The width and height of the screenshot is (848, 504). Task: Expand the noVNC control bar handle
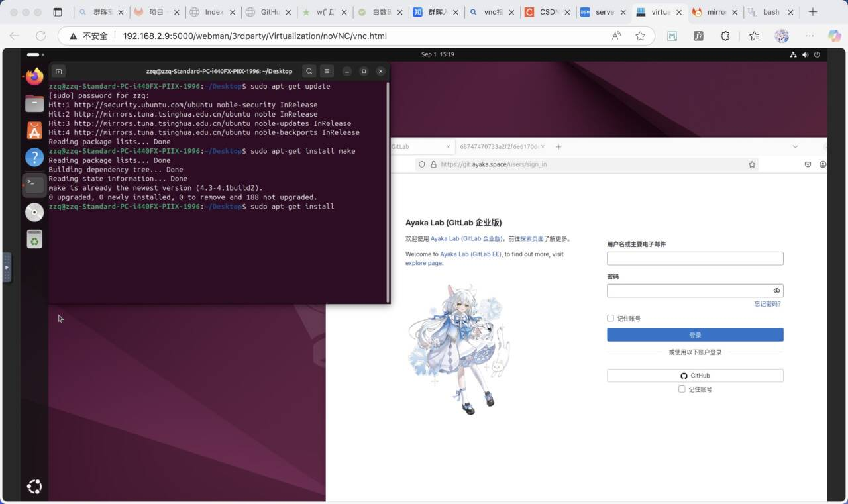tap(7, 268)
